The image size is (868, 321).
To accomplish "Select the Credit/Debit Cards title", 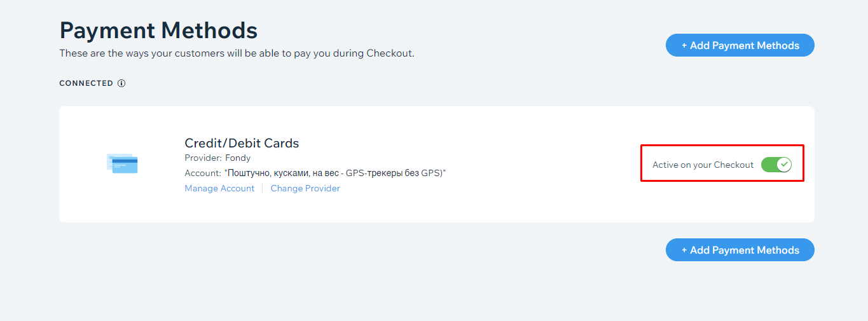I will click(x=242, y=143).
